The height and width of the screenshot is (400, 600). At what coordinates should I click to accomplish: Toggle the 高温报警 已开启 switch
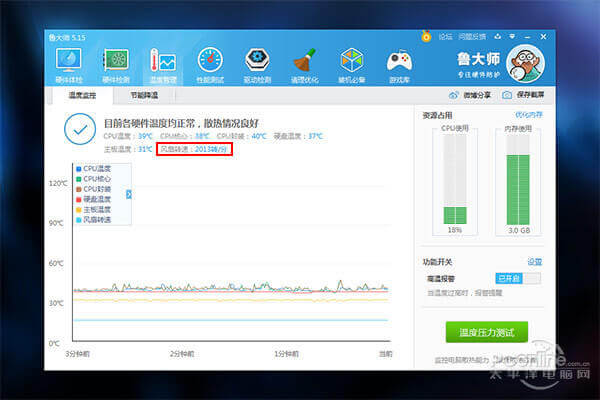518,278
